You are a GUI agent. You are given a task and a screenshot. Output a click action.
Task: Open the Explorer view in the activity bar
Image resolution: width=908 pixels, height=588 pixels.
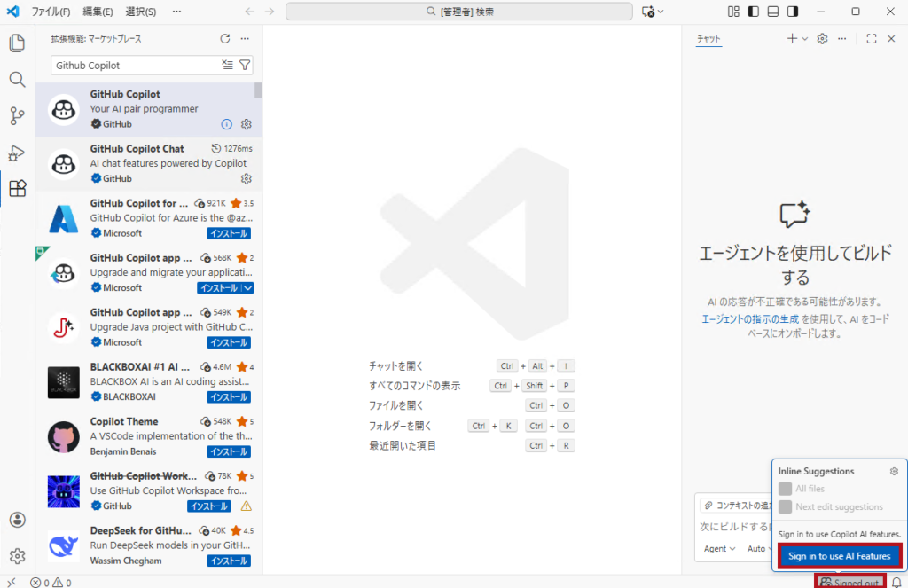click(x=17, y=43)
